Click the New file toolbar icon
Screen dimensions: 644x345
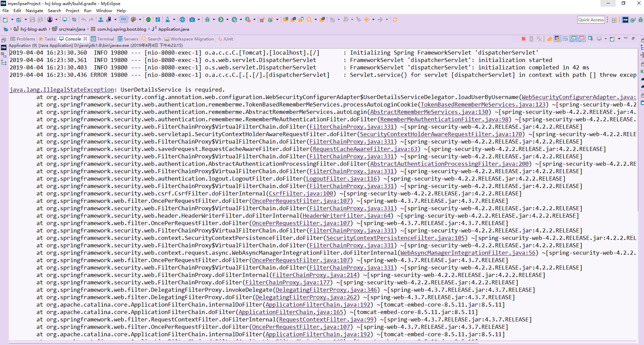5,20
